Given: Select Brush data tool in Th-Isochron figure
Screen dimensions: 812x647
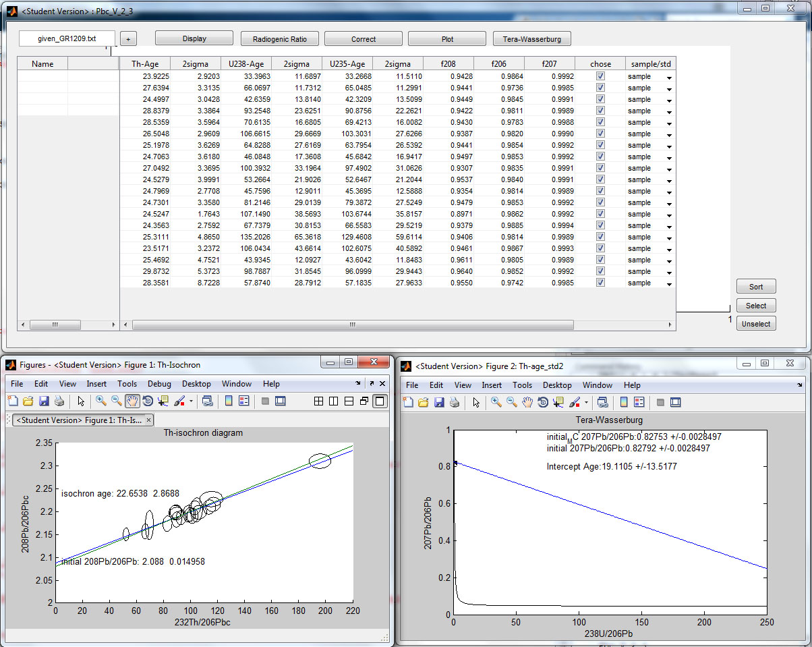Looking at the screenshot, I should (179, 401).
